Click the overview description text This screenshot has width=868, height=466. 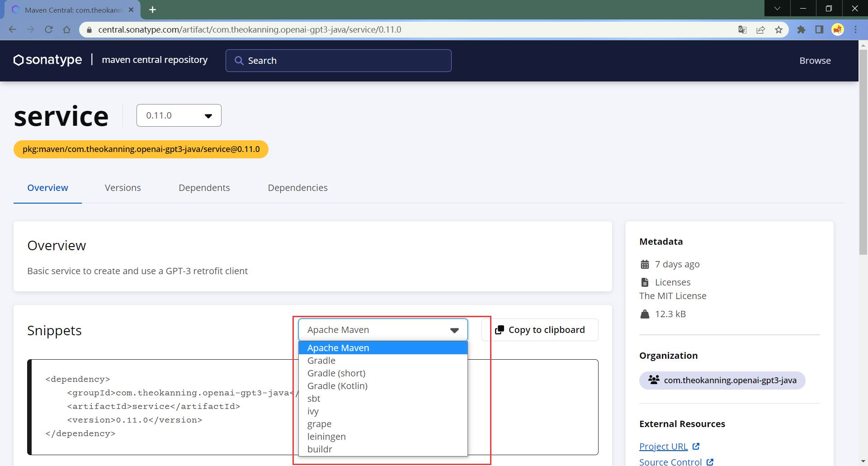(137, 271)
